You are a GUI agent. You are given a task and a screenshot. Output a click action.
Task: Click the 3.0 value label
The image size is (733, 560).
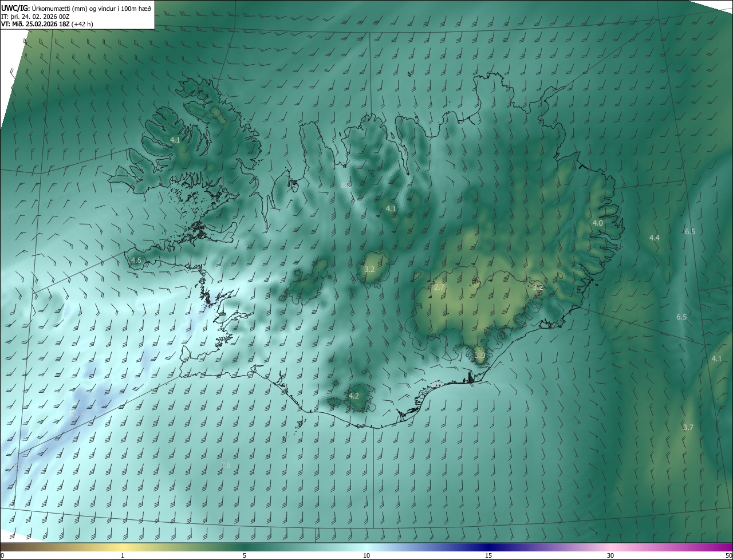(x=480, y=355)
